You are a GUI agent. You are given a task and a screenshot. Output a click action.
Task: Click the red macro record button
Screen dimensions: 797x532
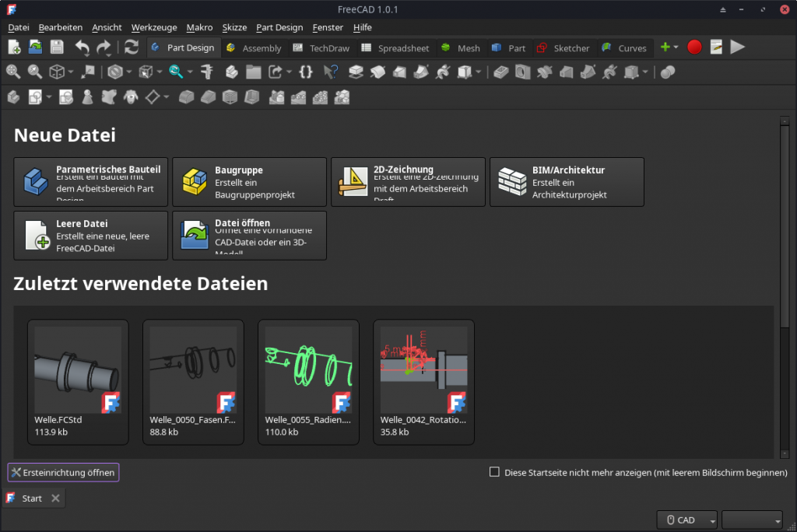[694, 47]
